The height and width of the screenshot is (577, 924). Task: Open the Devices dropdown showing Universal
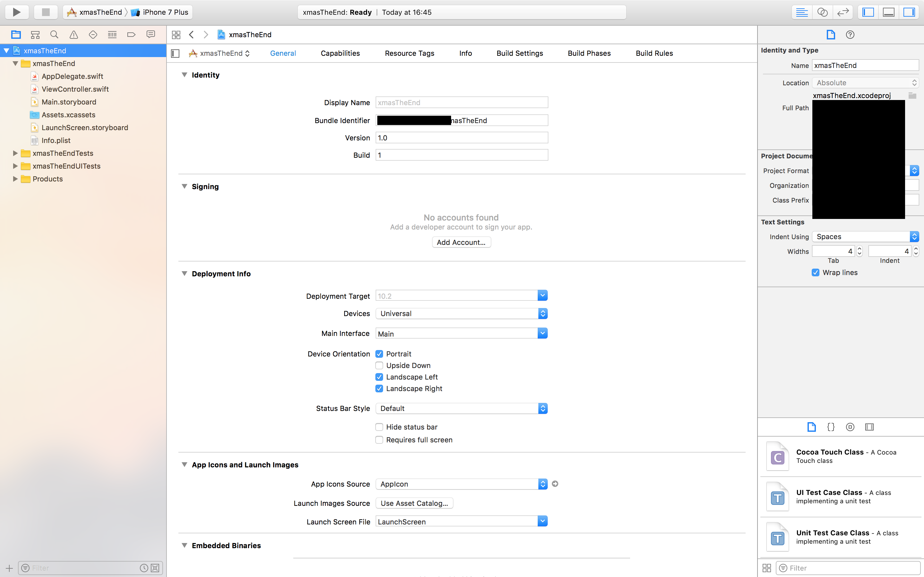point(543,313)
